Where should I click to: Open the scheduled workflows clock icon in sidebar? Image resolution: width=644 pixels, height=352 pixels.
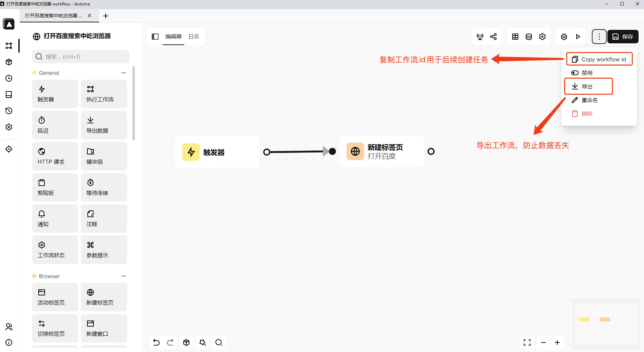tap(9, 78)
